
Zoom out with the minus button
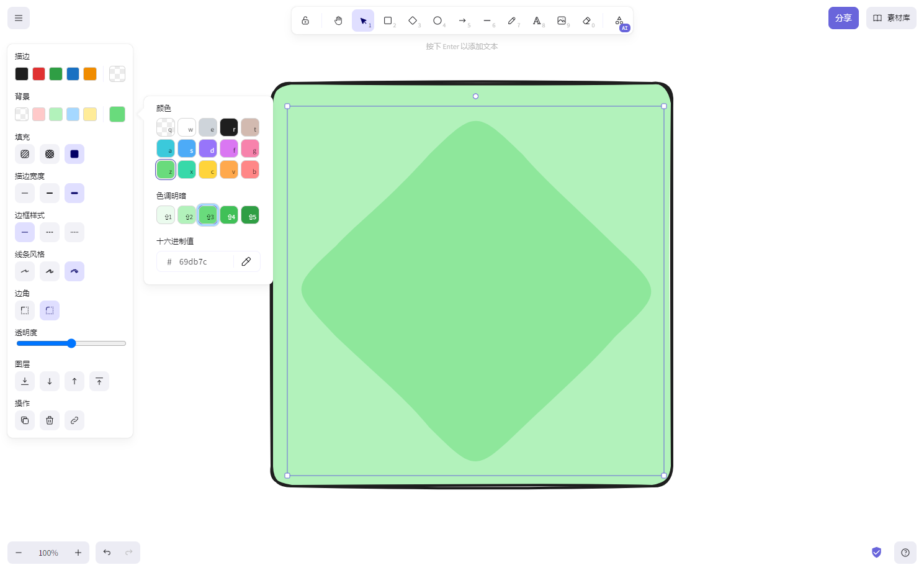19,553
